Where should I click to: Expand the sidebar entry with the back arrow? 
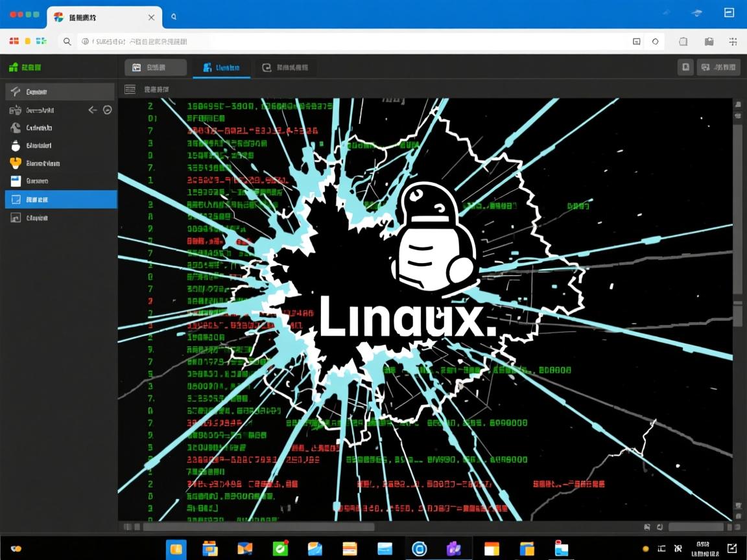92,110
